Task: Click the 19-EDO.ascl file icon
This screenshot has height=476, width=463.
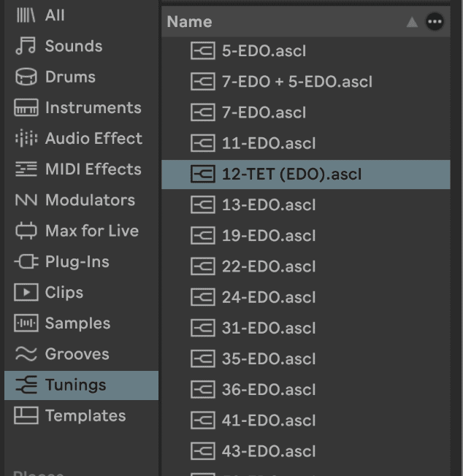Action: (202, 236)
